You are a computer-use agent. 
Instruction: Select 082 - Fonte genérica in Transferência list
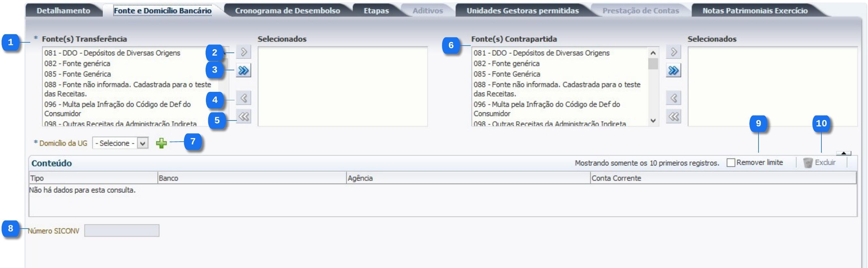click(x=77, y=63)
